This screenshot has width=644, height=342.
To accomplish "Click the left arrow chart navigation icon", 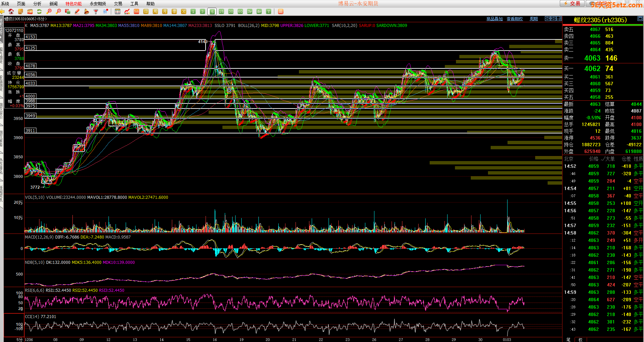I will point(548,19).
